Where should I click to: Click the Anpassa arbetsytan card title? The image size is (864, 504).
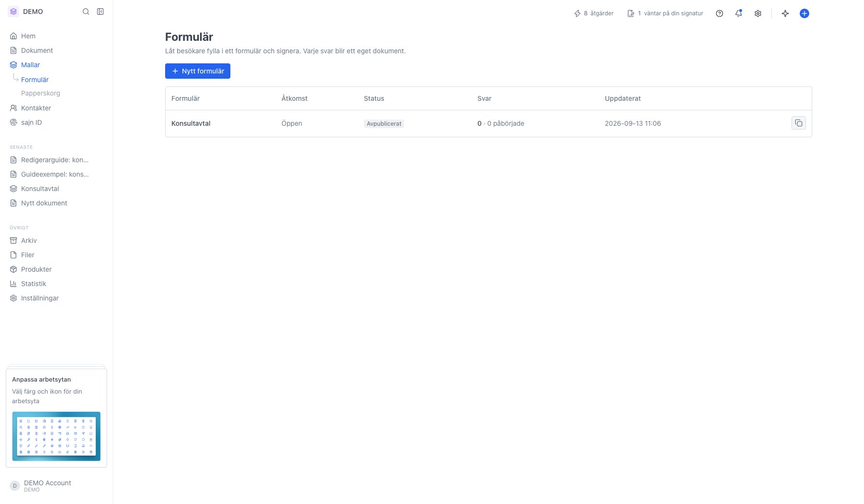tap(41, 379)
